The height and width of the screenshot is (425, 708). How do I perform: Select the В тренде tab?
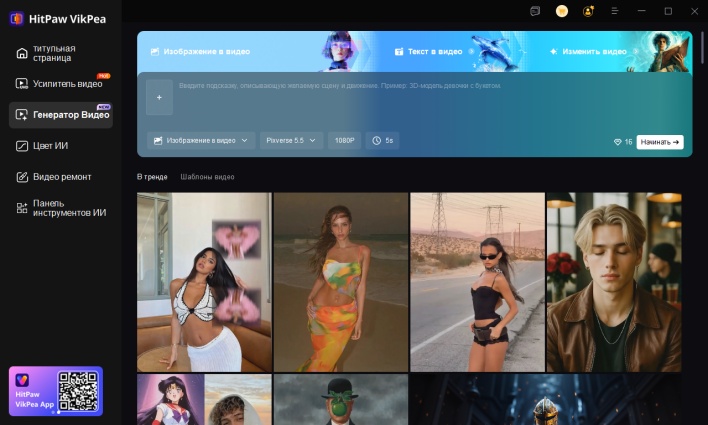tap(153, 177)
